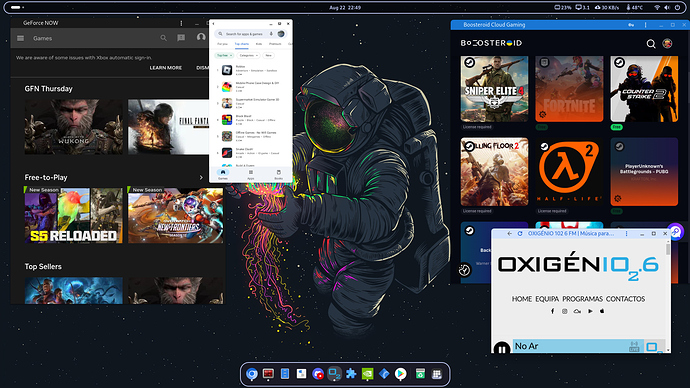Switch to the Kids tab in Play Store

(x=259, y=44)
